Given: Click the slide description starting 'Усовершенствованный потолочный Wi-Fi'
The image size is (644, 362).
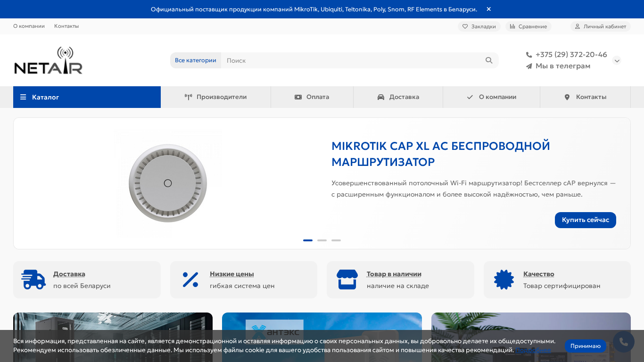Looking at the screenshot, I should [473, 189].
